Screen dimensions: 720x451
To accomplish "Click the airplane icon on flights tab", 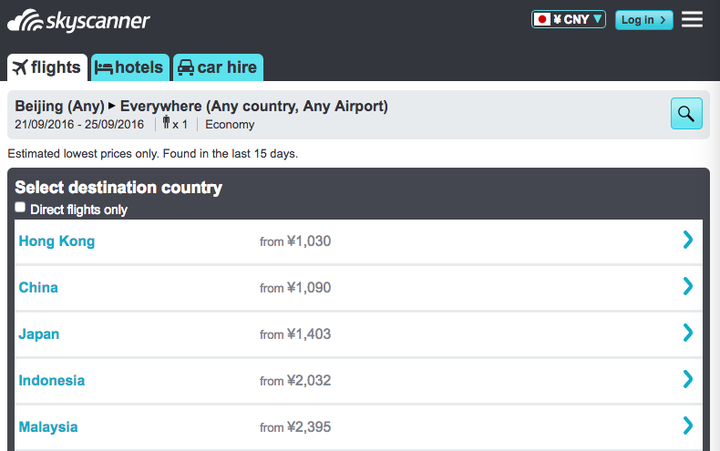I will [x=19, y=67].
